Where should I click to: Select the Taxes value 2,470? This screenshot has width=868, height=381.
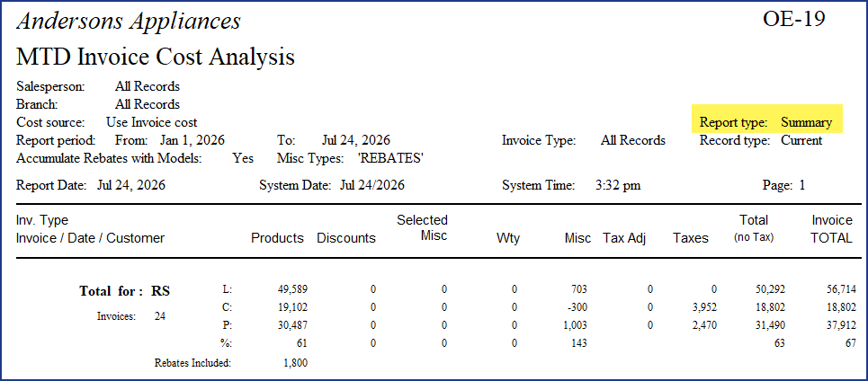click(x=704, y=325)
